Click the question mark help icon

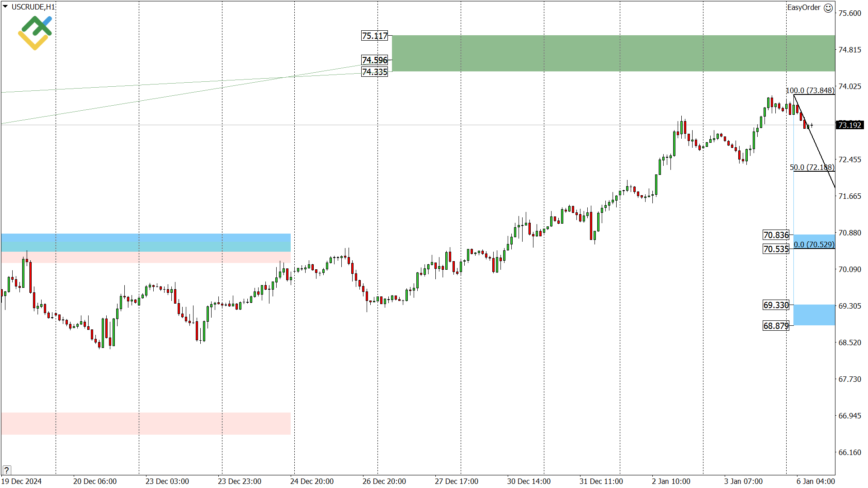[x=6, y=470]
